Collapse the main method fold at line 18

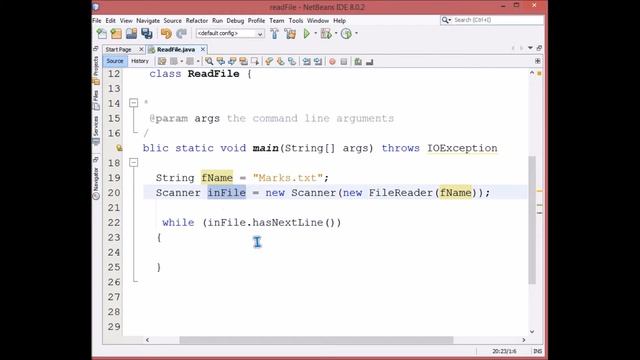click(133, 162)
